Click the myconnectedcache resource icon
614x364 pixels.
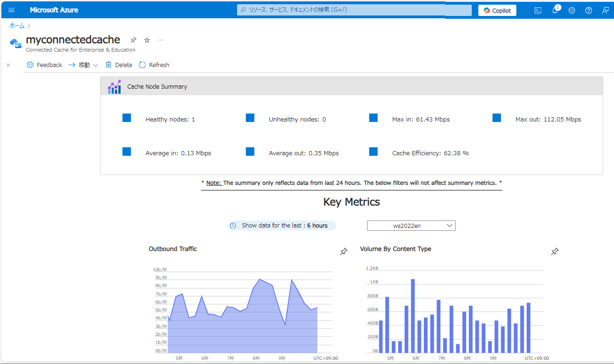pyautogui.click(x=16, y=43)
